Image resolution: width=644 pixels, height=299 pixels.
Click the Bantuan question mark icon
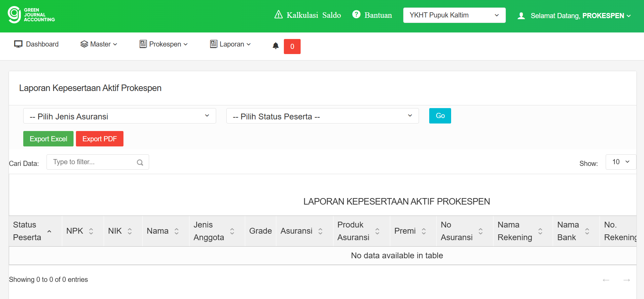pos(356,14)
